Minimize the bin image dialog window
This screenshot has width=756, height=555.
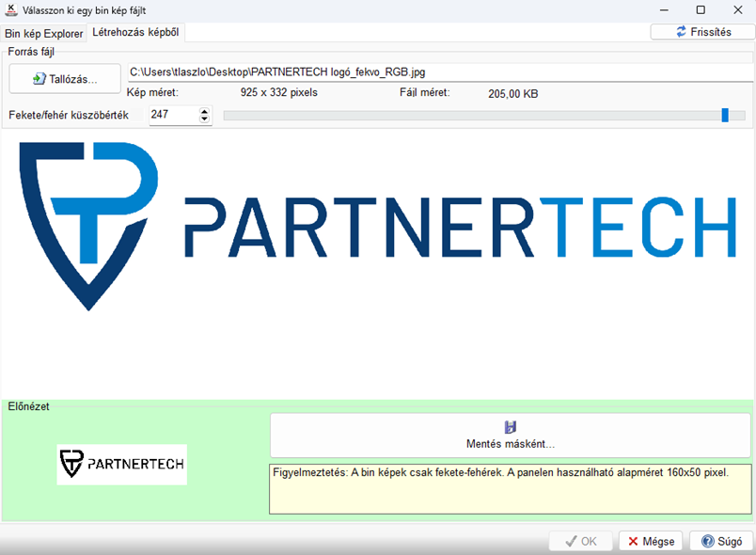[x=664, y=10]
